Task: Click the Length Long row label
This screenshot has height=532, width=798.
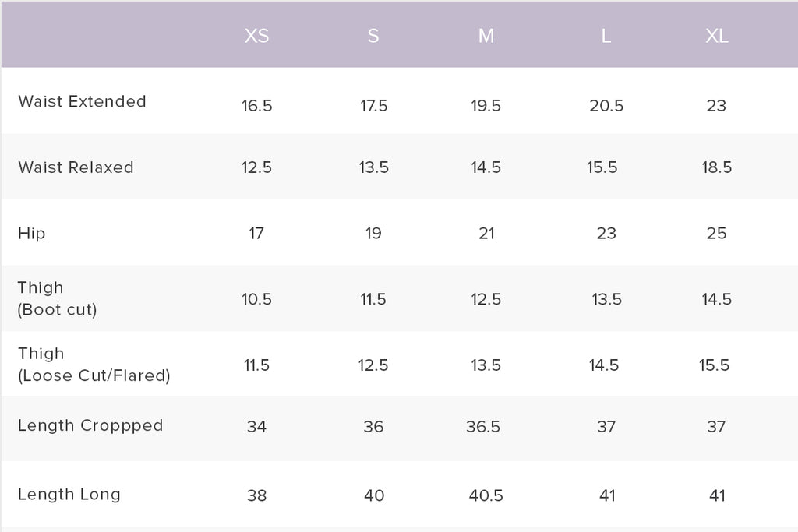Action: [69, 494]
